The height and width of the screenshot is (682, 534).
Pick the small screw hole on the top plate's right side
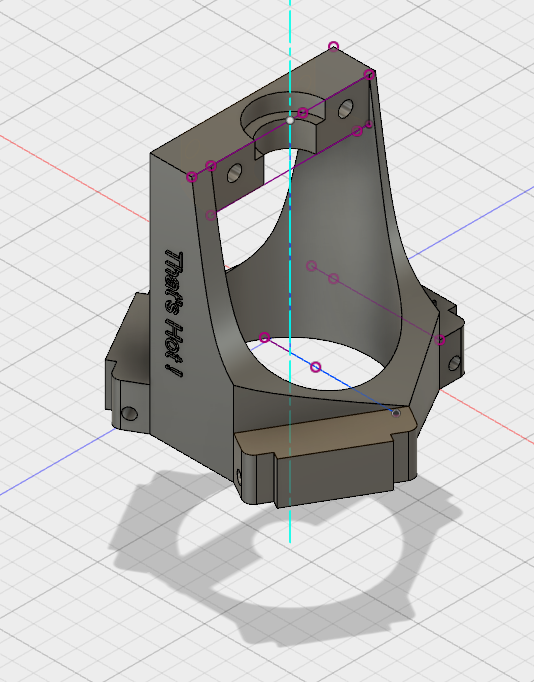(345, 109)
